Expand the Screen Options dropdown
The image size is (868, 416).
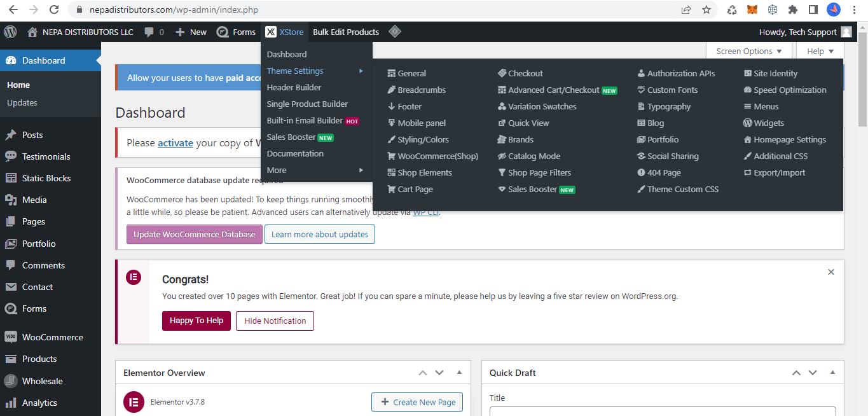(749, 51)
